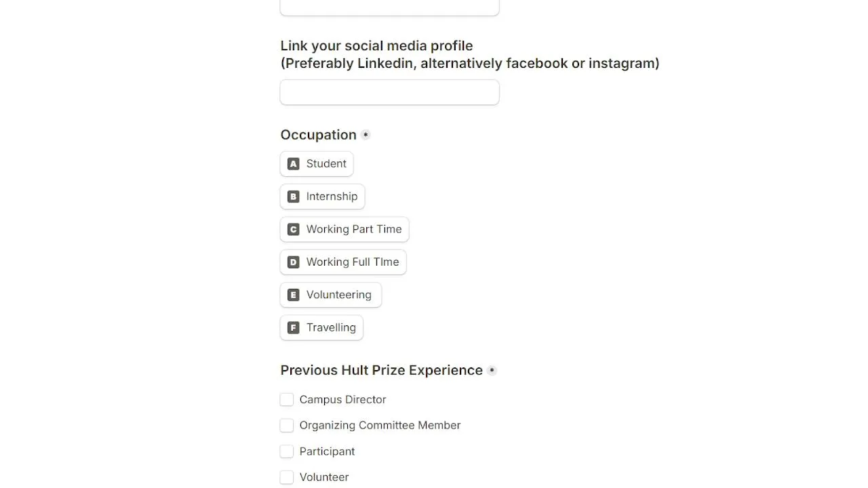Click the letter E badge beside Volunteering

tap(293, 295)
